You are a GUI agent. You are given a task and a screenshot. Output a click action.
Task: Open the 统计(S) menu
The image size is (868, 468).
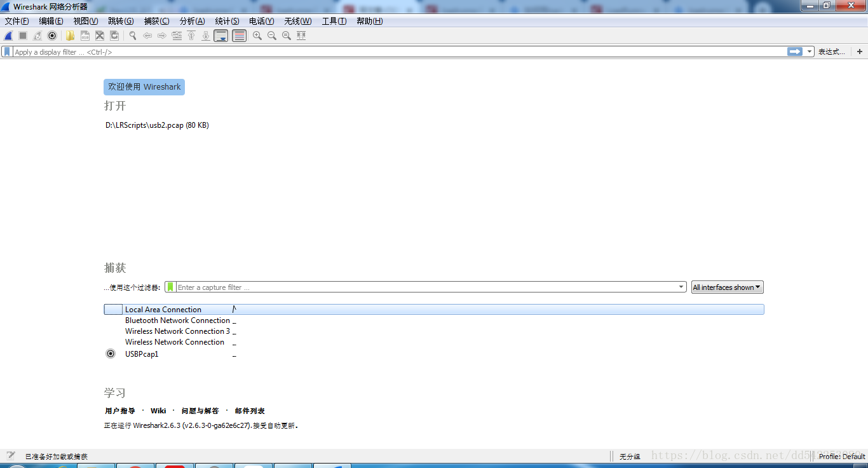point(227,21)
